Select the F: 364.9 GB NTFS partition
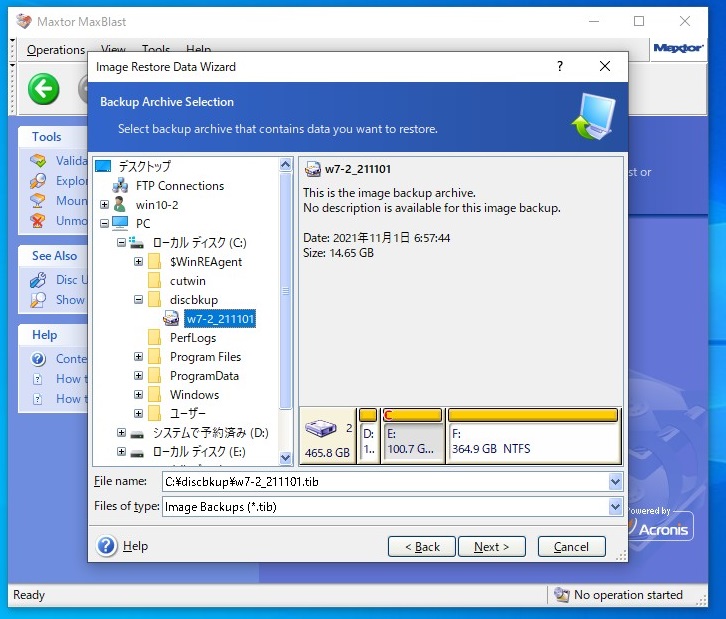 click(533, 436)
